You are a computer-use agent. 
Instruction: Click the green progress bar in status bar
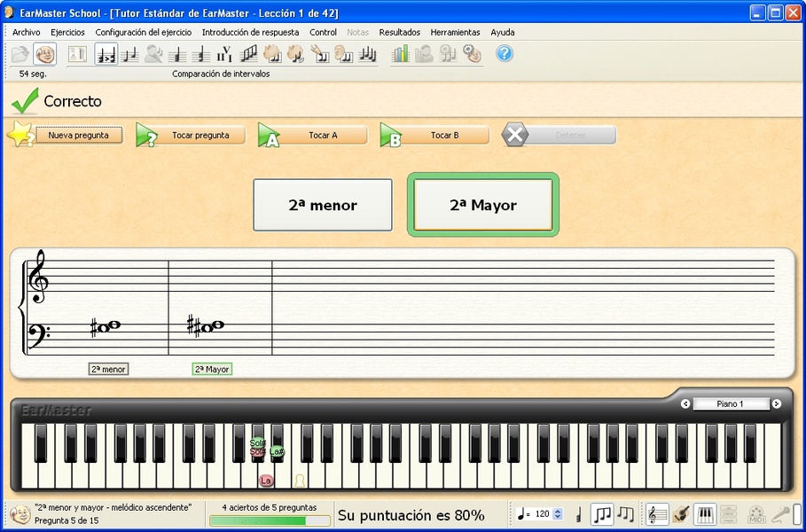270,520
